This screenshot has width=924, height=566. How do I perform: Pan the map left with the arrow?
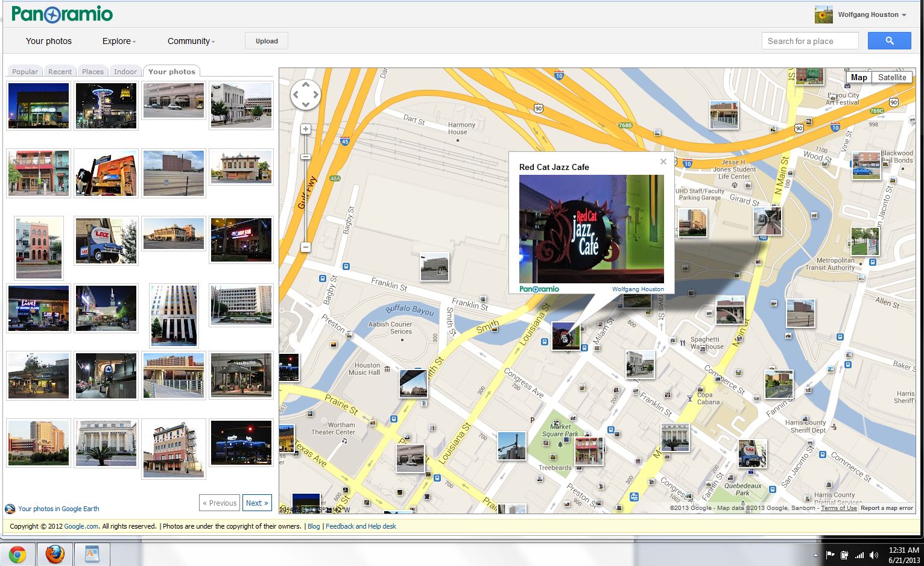point(296,95)
